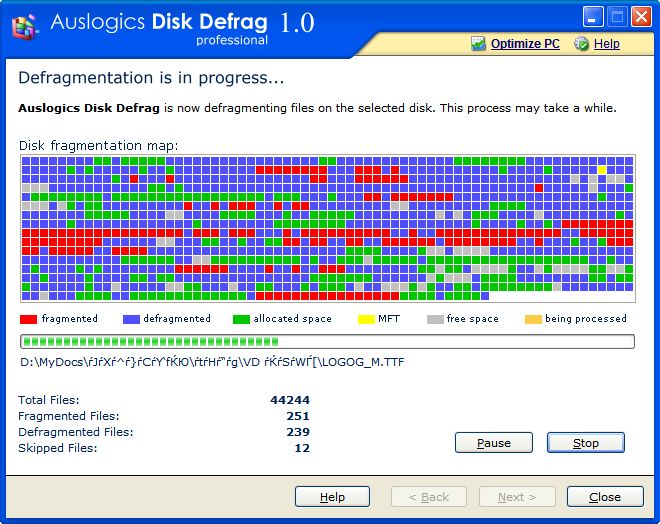Screen dimensions: 660x524
Task: Click the green allocated space legend swatch
Action: [241, 319]
